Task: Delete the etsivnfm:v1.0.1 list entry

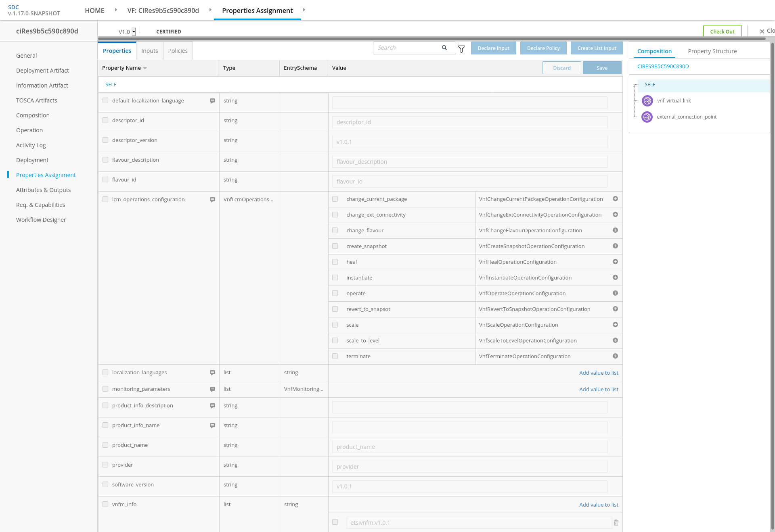Action: (x=616, y=523)
